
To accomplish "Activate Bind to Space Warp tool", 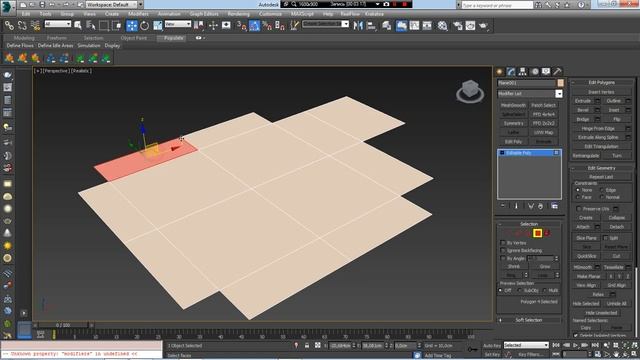I will click(36, 26).
